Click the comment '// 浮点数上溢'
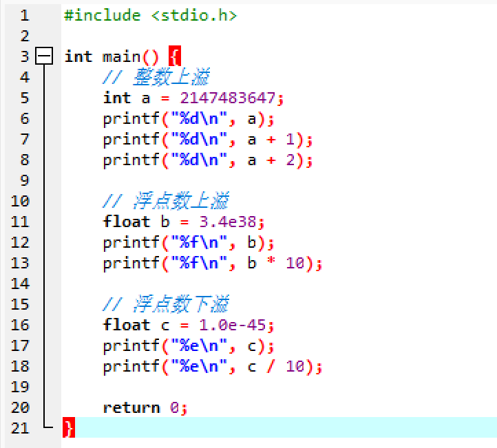Viewport: 497px width, 448px height. coord(165,201)
